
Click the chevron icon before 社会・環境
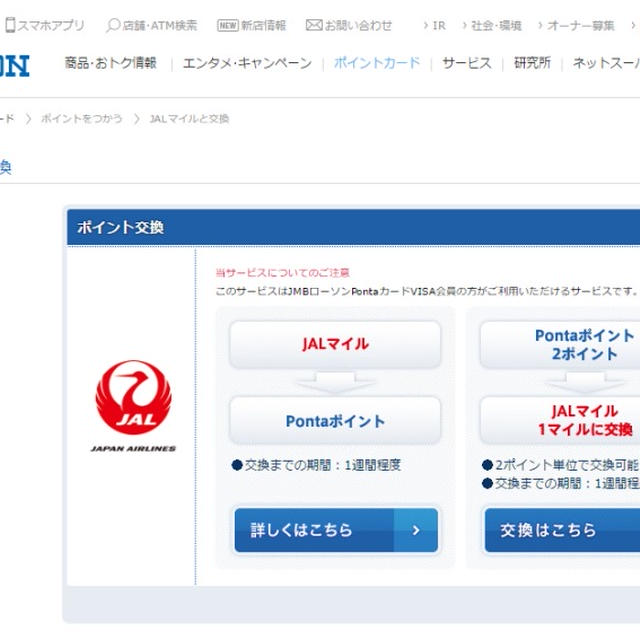tap(464, 26)
